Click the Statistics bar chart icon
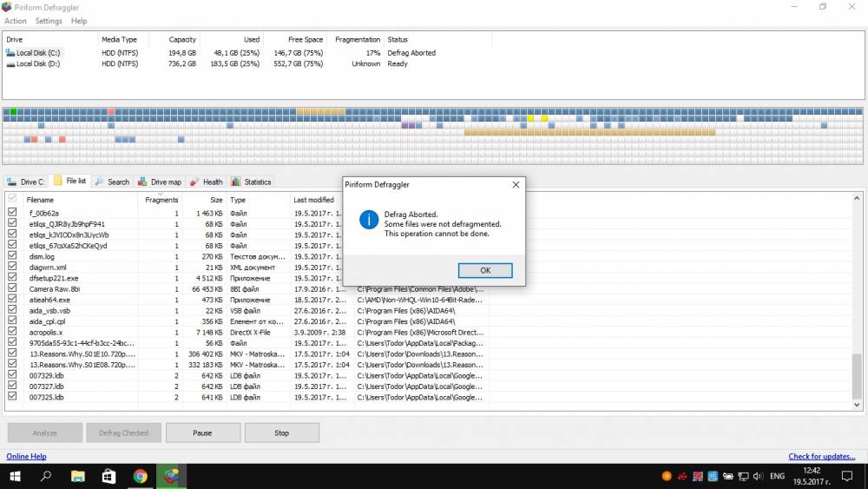868x489 pixels. [x=236, y=182]
